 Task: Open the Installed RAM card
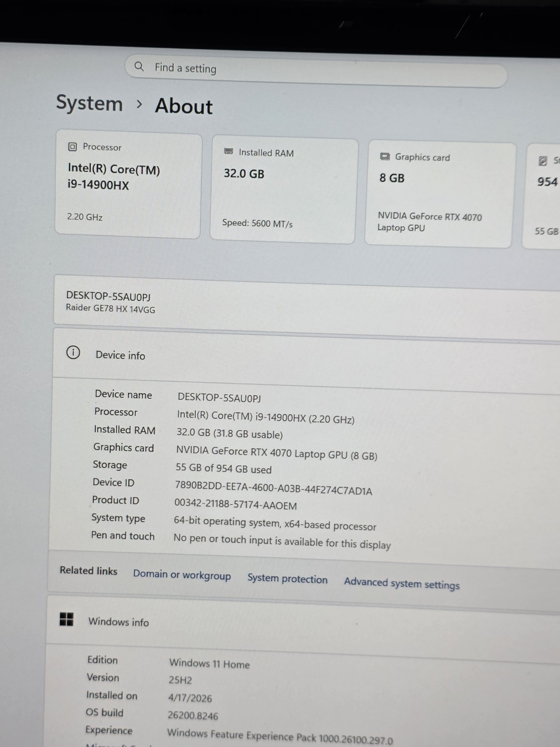click(284, 189)
